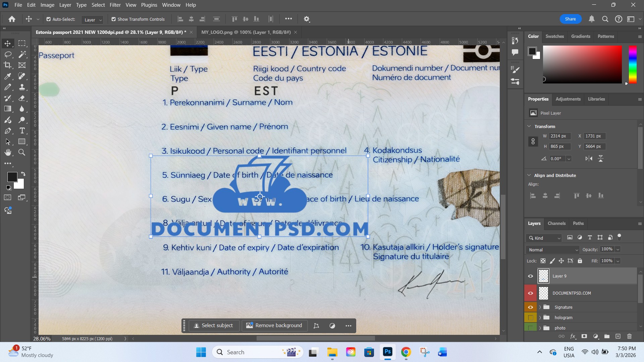Toggle visibility of the hologram group
The image size is (644, 362).
coord(530,317)
